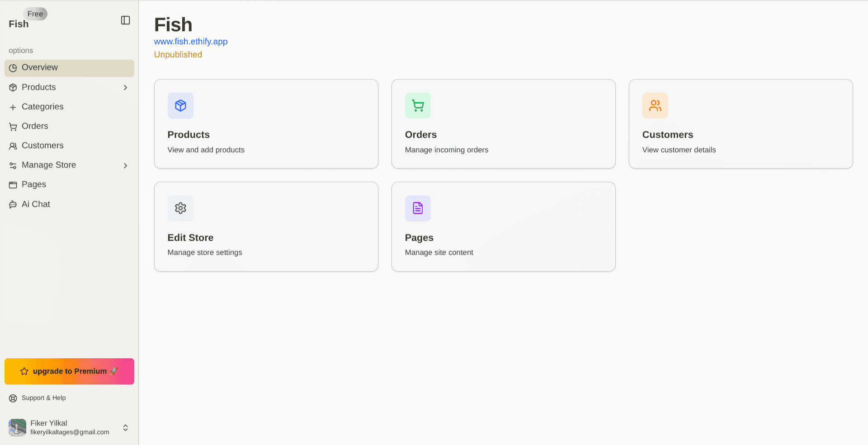This screenshot has width=868, height=445.
Task: Open the account switcher chevron near Fiker Yilkal
Action: point(125,428)
